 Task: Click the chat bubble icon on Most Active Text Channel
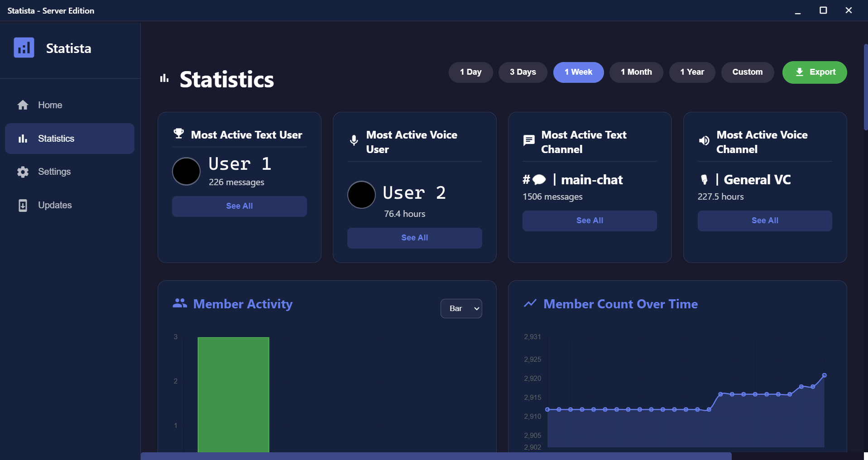coord(529,140)
